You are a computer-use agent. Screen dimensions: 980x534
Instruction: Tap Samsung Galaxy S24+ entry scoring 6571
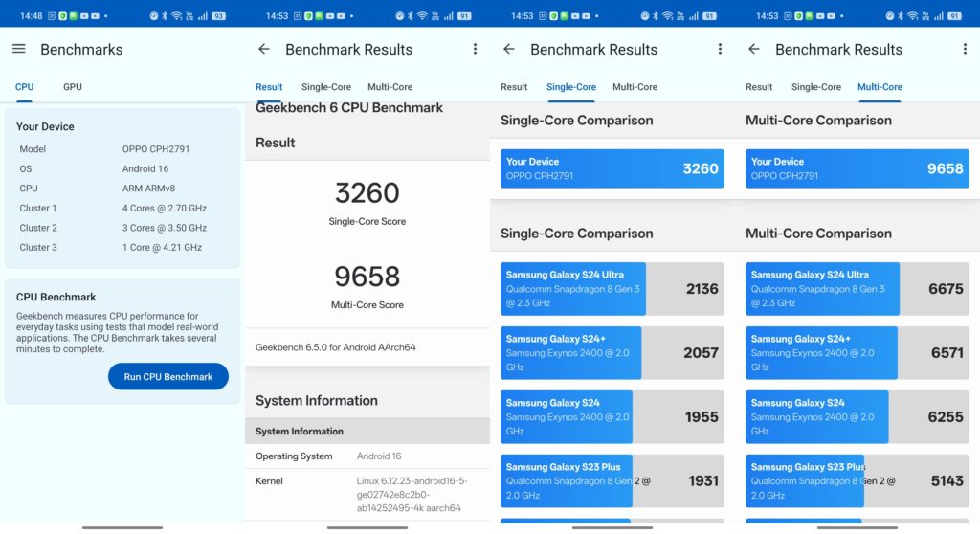click(857, 353)
